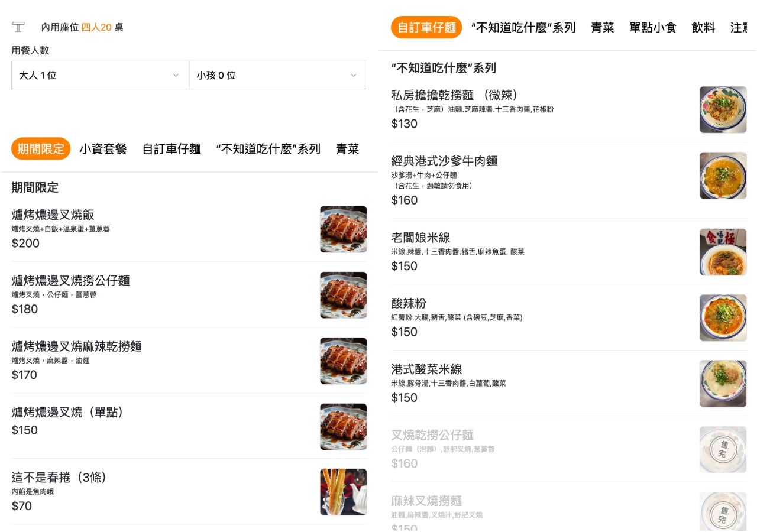Click the greyed 叉燒乾撈公仔麵 title
Image resolution: width=757 pixels, height=532 pixels.
click(432, 434)
